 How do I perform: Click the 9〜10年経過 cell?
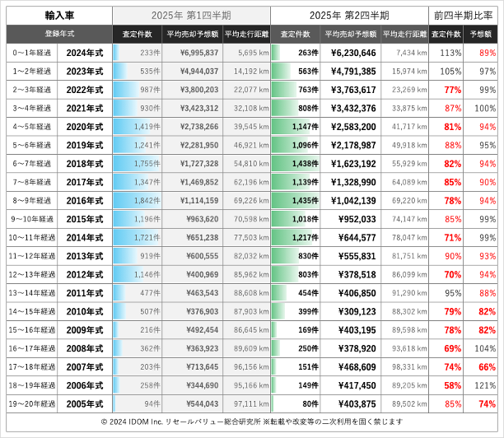click(32, 219)
